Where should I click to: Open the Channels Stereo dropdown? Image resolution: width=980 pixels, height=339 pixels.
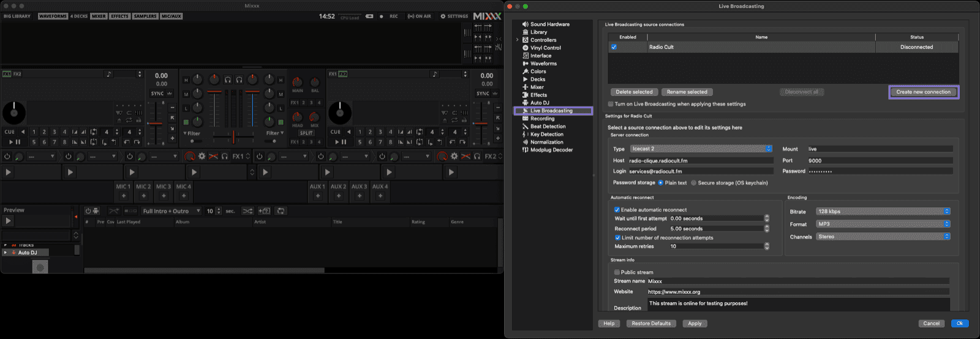(x=883, y=237)
